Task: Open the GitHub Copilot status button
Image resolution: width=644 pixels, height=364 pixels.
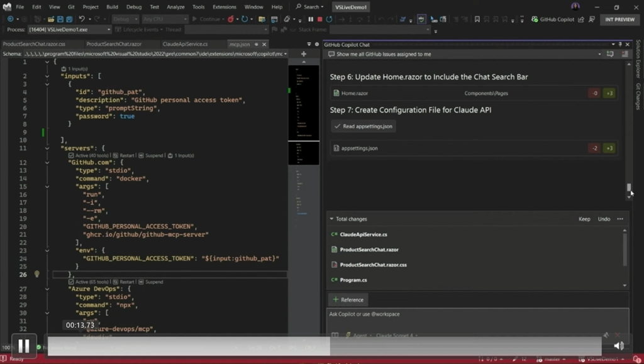Action: 552,19
